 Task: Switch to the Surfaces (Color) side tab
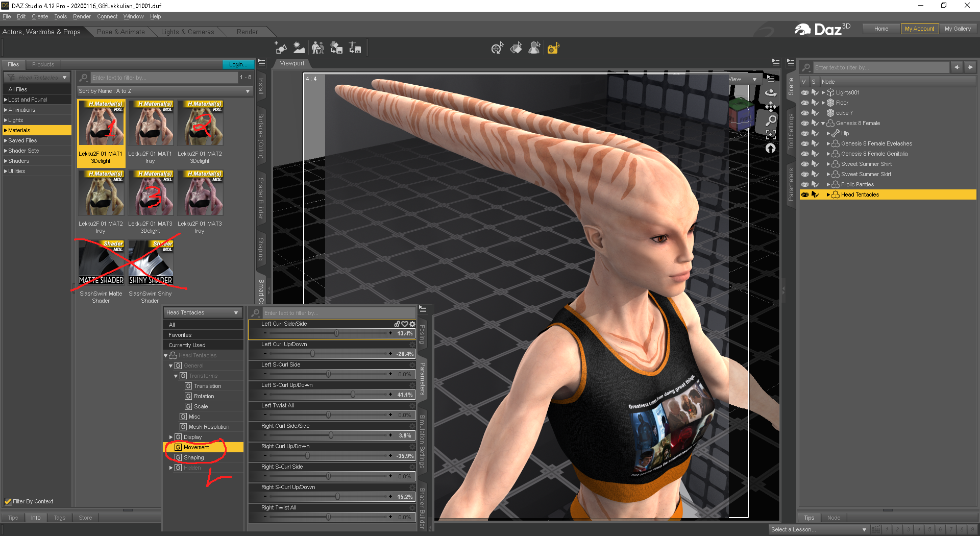[261, 136]
